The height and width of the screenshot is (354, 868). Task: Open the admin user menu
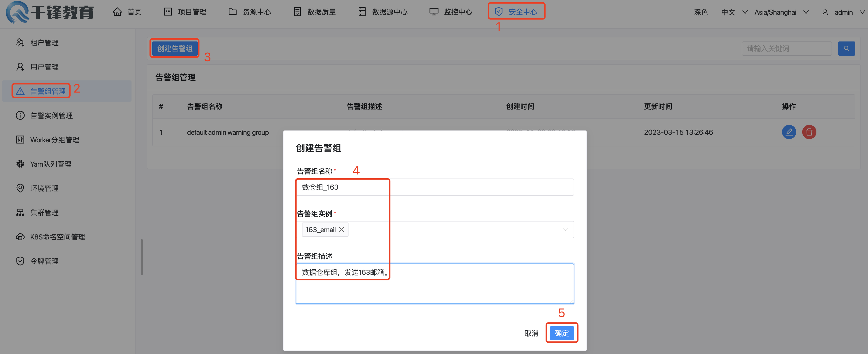click(843, 12)
